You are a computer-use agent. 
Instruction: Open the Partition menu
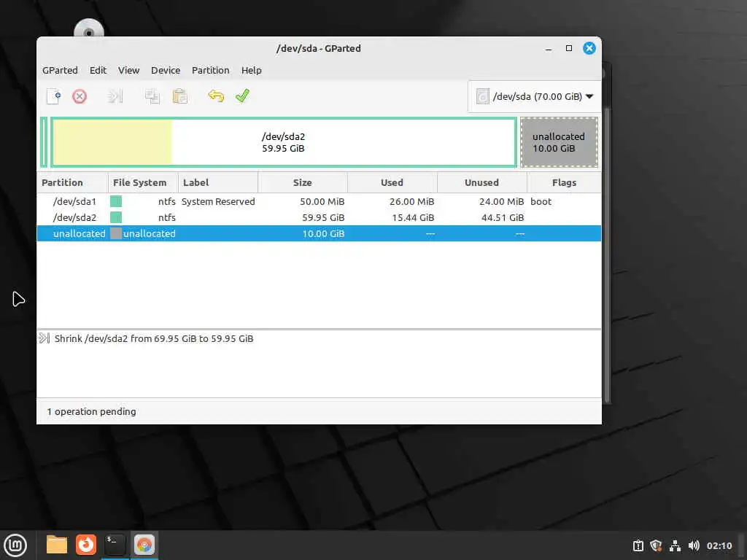(211, 71)
